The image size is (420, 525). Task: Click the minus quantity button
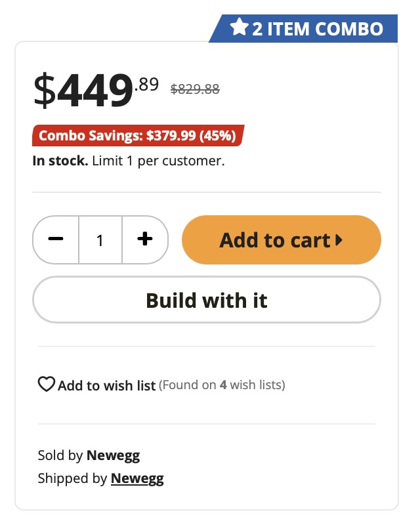point(56,240)
